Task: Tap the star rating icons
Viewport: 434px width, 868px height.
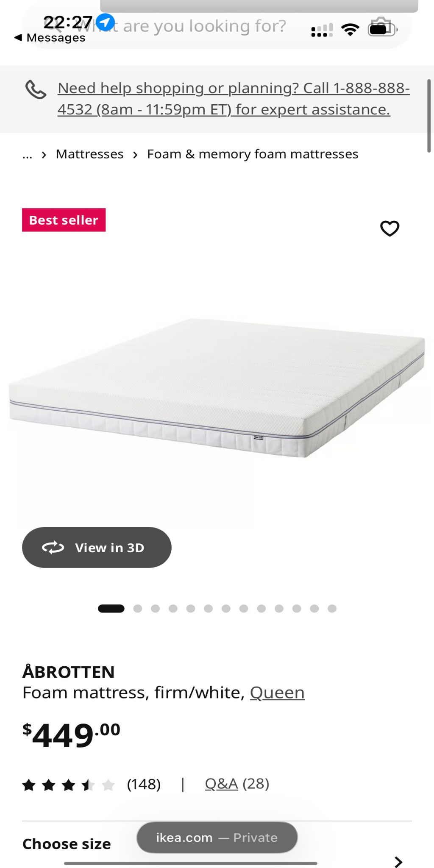Action: tap(69, 785)
